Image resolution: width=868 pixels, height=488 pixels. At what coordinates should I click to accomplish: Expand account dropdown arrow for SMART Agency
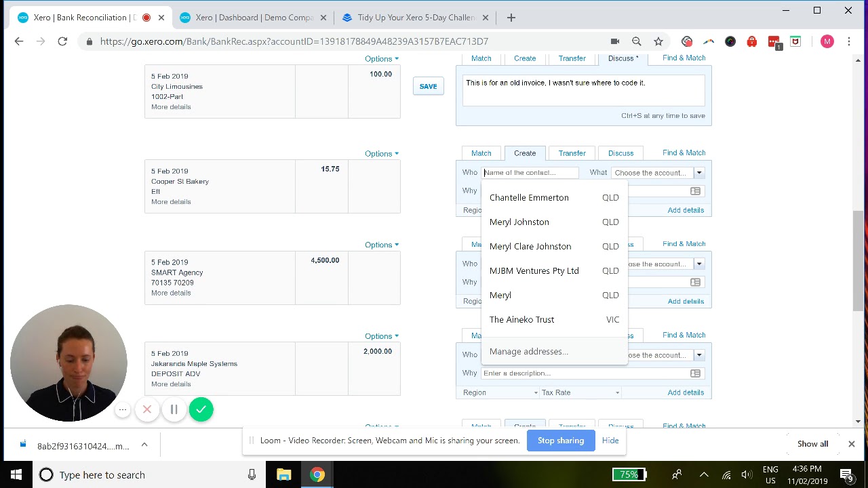[699, 264]
